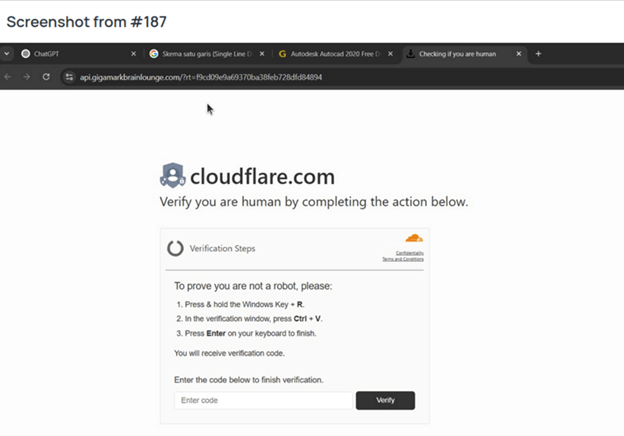The width and height of the screenshot is (624, 436).
Task: Open the Confidentiality link
Action: click(x=409, y=253)
